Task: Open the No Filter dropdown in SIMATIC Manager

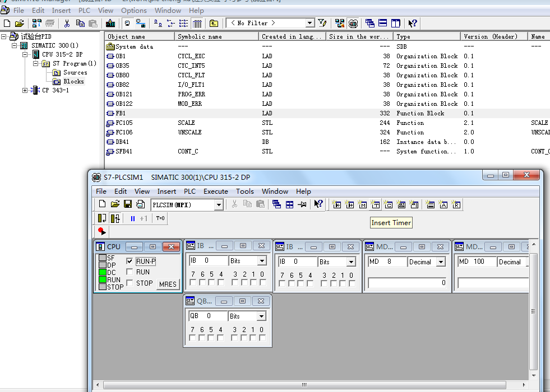Action: (309, 23)
